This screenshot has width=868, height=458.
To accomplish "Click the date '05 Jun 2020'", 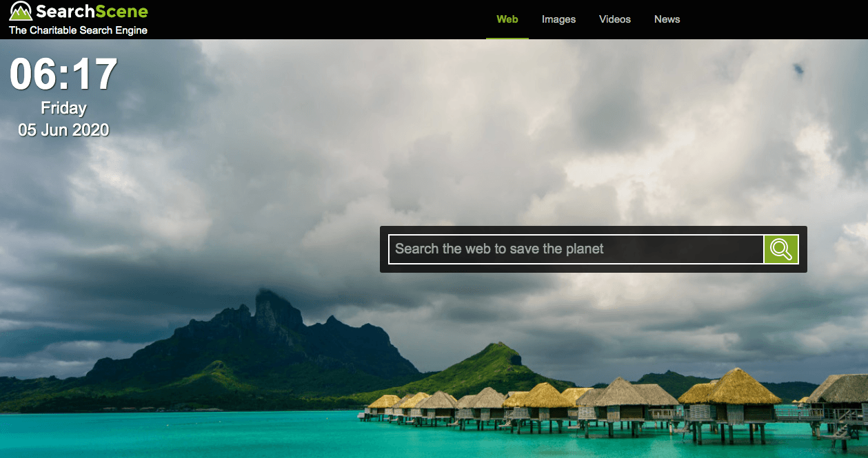I will [x=63, y=130].
